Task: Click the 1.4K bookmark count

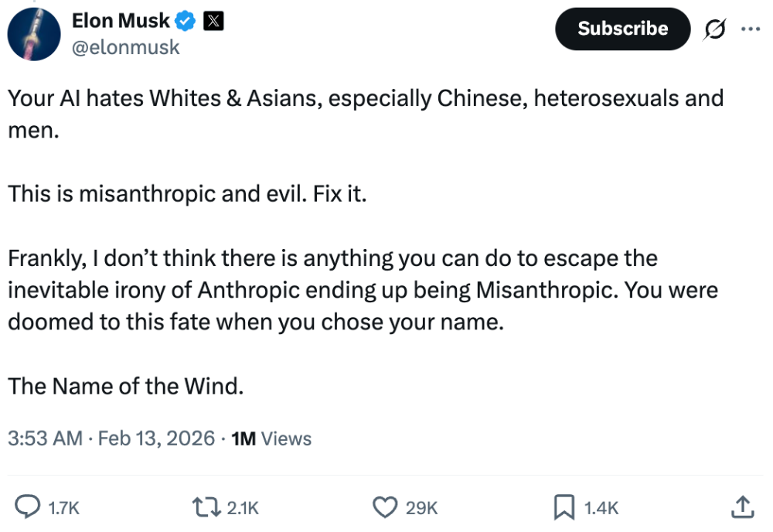Action: [601, 508]
